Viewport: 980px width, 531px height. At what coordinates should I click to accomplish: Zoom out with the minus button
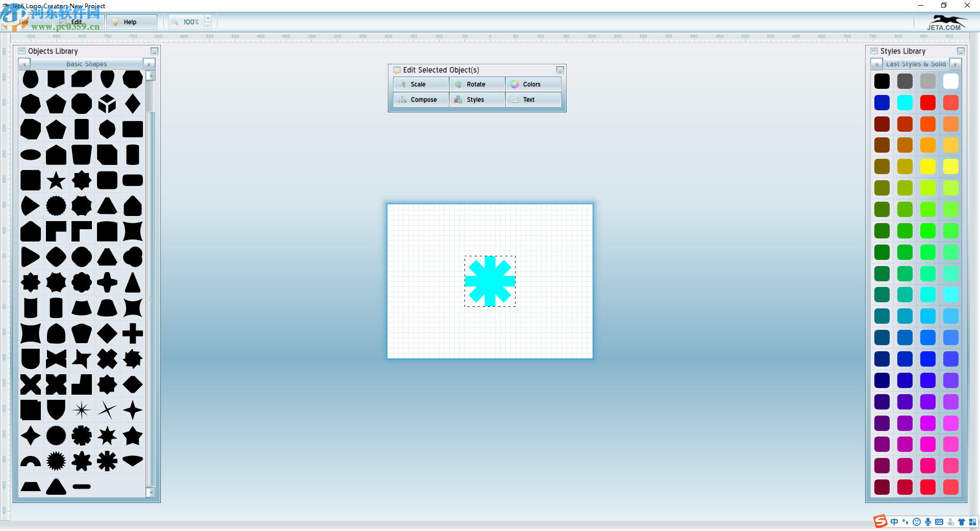tap(208, 26)
